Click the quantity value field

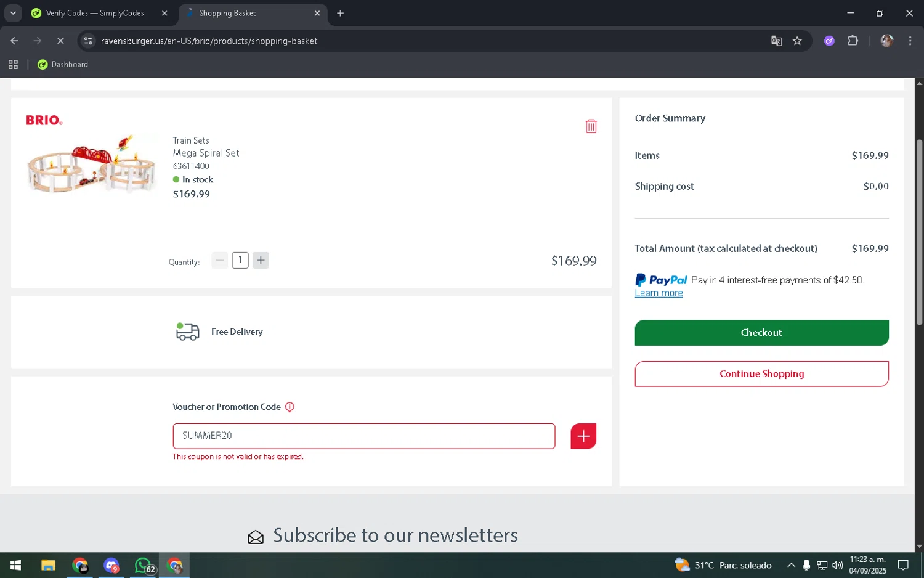(x=240, y=260)
